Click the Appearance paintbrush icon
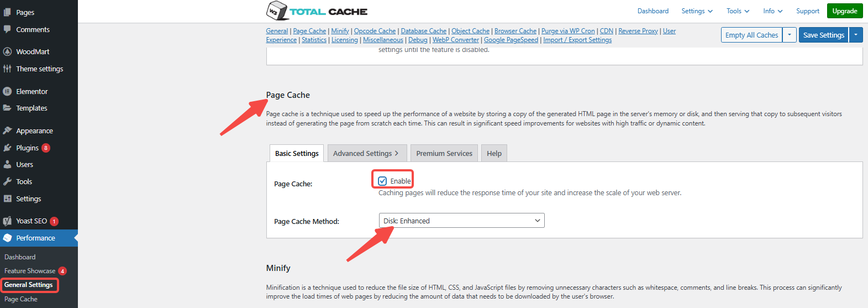This screenshot has height=308, width=868. click(x=7, y=130)
